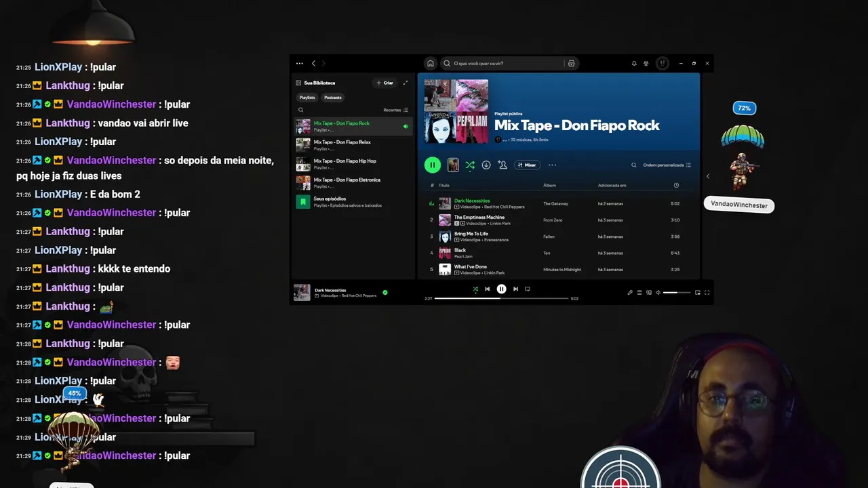Adjust the volume slider
The width and height of the screenshot is (868, 488).
click(x=677, y=292)
